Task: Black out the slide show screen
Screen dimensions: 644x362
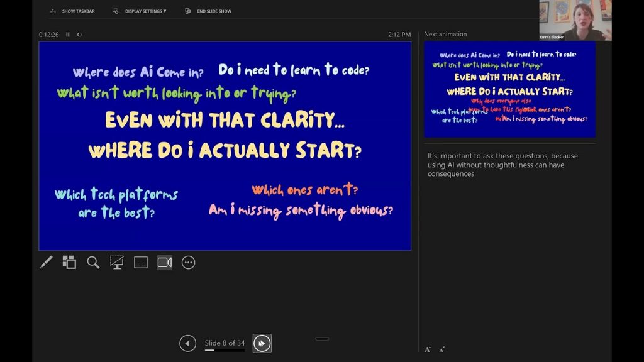Action: (x=117, y=263)
